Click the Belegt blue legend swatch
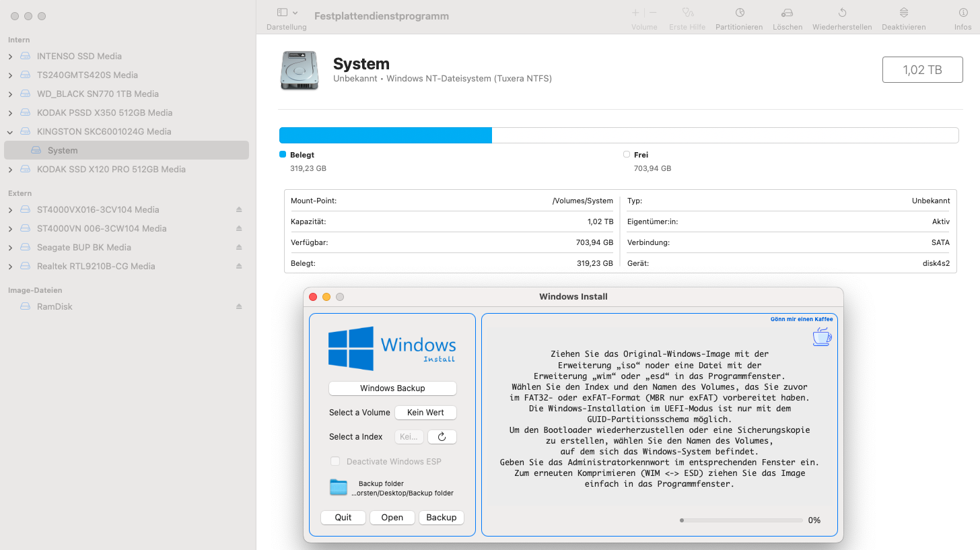This screenshot has width=980, height=550. tap(283, 155)
